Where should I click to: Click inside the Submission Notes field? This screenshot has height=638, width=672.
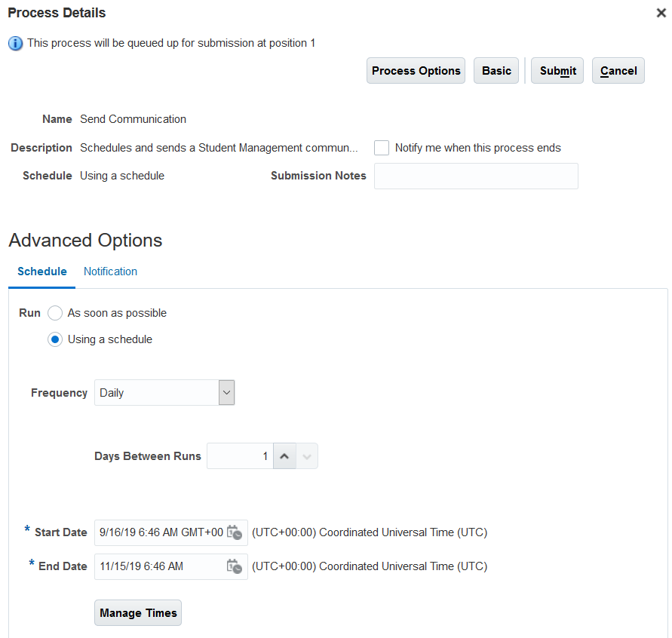point(475,176)
